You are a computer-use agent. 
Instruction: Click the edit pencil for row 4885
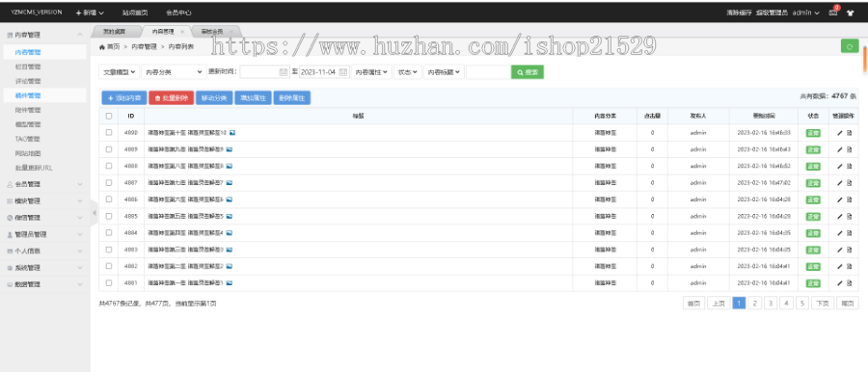[839, 216]
